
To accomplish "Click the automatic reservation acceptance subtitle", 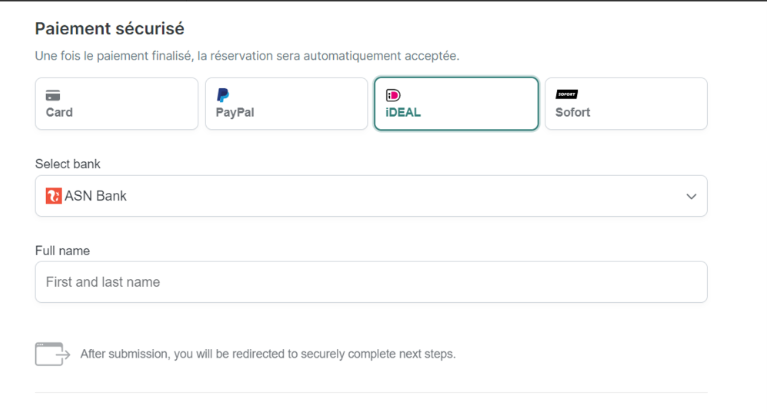I will (247, 55).
